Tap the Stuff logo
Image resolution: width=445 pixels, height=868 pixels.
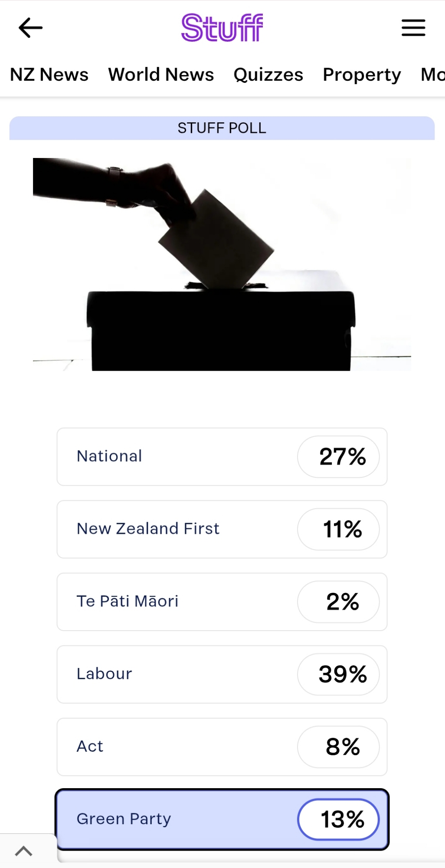[x=222, y=28]
